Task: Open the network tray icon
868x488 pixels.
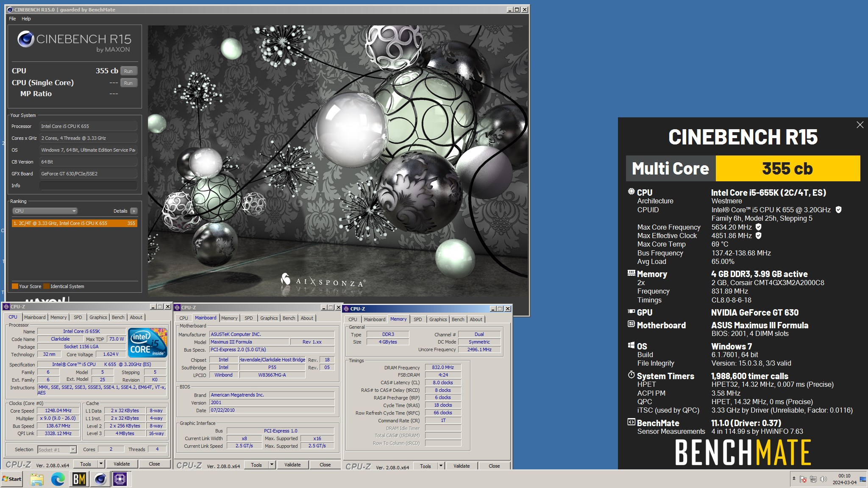Action: click(813, 479)
